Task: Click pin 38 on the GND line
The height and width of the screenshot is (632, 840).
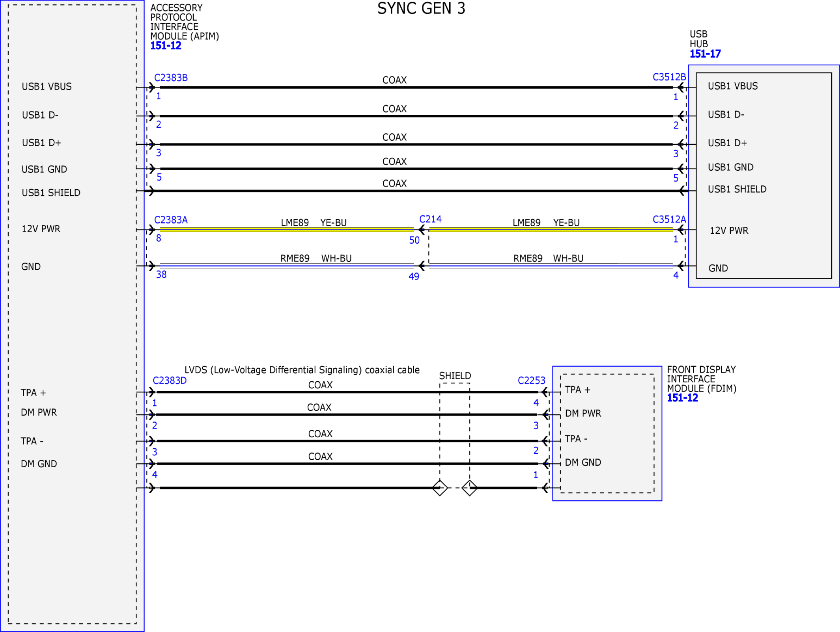Action: tap(161, 274)
